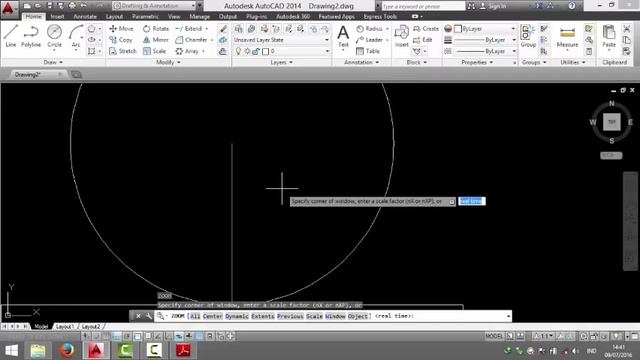The image size is (640, 360).
Task: Click the Group tool
Action: coord(528,36)
